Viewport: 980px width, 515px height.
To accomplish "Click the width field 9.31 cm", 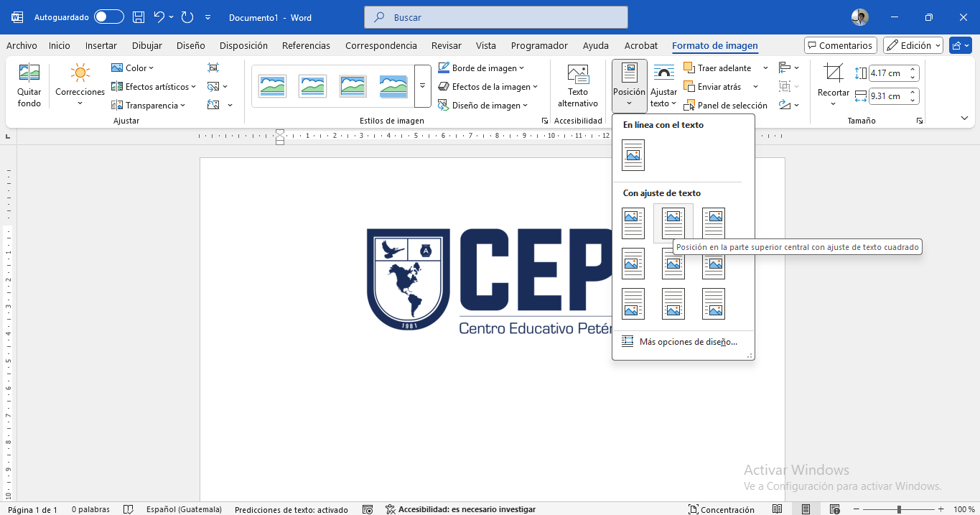I will pos(888,96).
